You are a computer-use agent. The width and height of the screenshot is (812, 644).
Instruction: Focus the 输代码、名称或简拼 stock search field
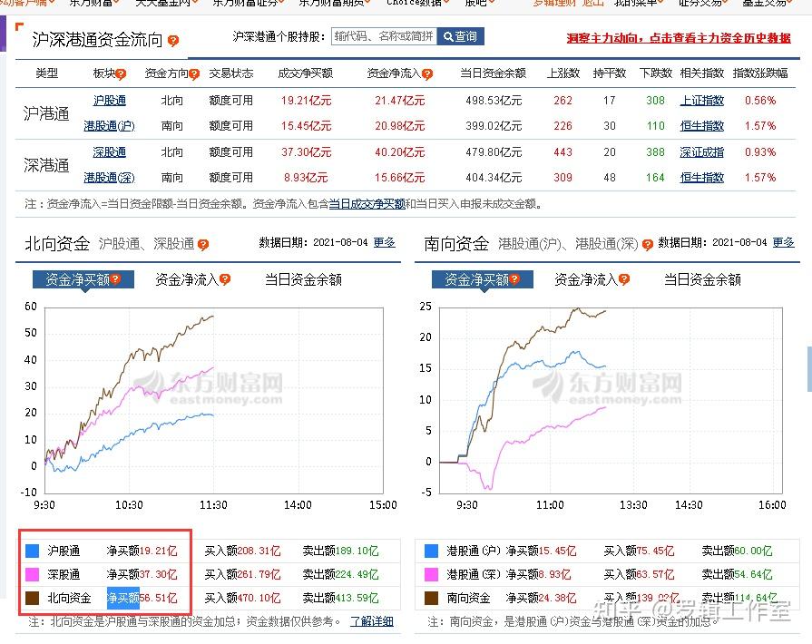(385, 36)
